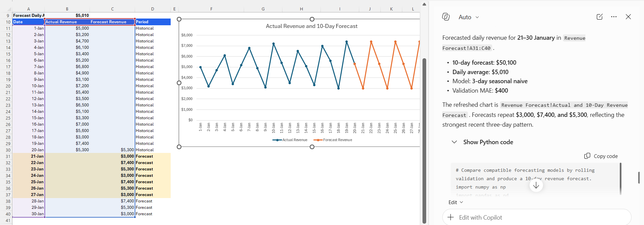Viewport: 644px width, 225px height.
Task: Select row 20 header
Action: click(x=6, y=86)
